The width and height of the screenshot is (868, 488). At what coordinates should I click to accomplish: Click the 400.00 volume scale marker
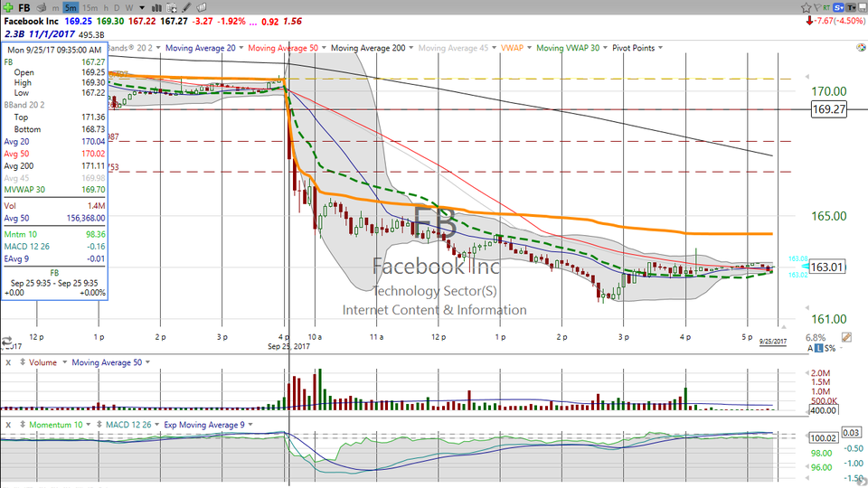pos(823,410)
